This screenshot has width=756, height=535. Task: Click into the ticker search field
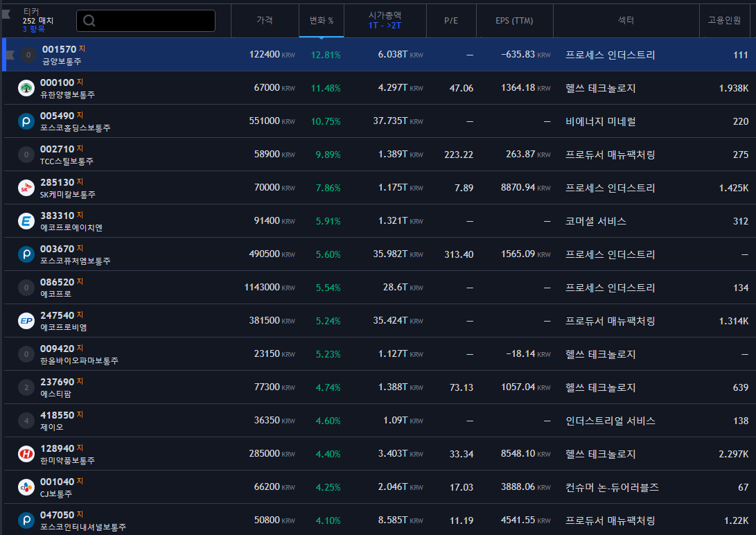pos(146,21)
